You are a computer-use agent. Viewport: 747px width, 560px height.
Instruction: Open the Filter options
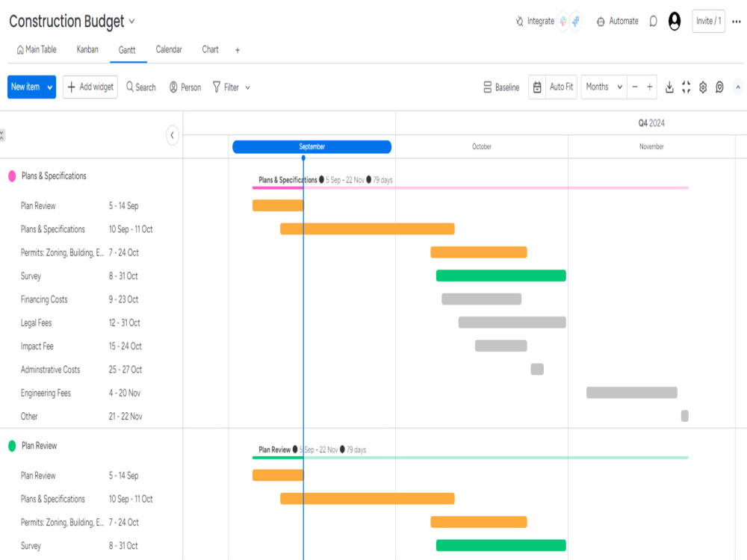(x=226, y=87)
